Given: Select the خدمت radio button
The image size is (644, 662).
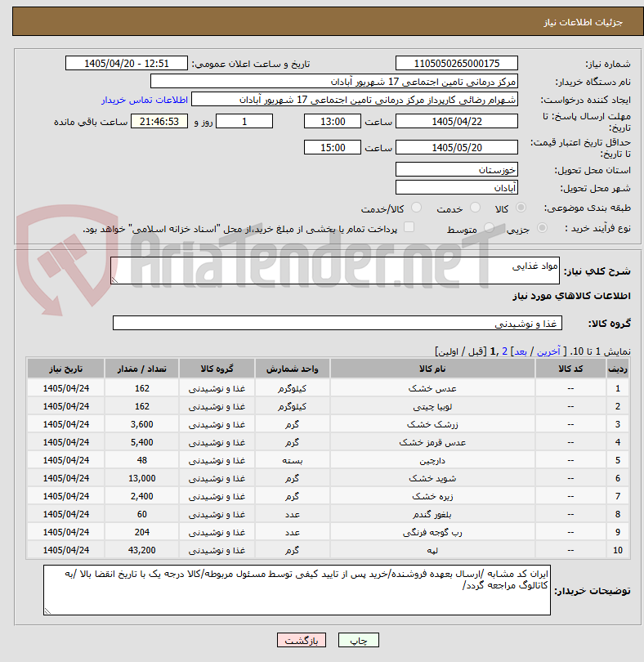Looking at the screenshot, I should [475, 208].
